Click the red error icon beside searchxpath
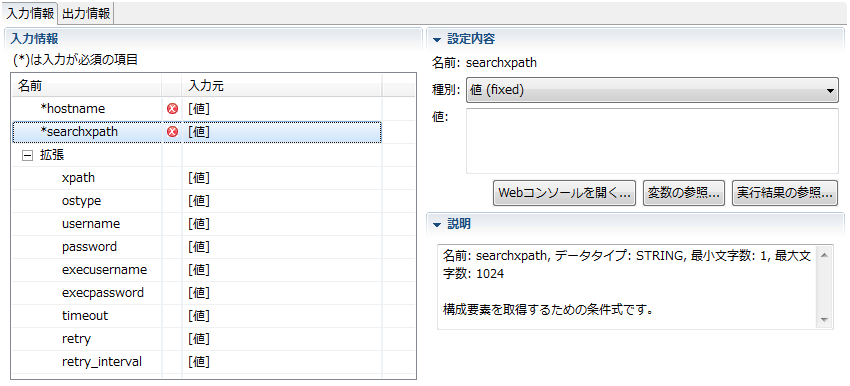This screenshot has height=386, width=850. (x=172, y=132)
